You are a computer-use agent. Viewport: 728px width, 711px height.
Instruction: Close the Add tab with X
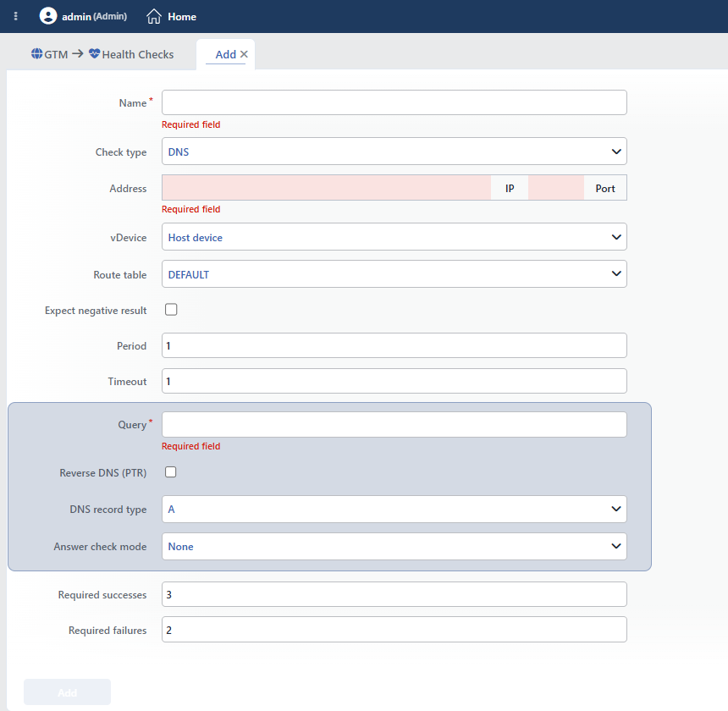coord(244,54)
